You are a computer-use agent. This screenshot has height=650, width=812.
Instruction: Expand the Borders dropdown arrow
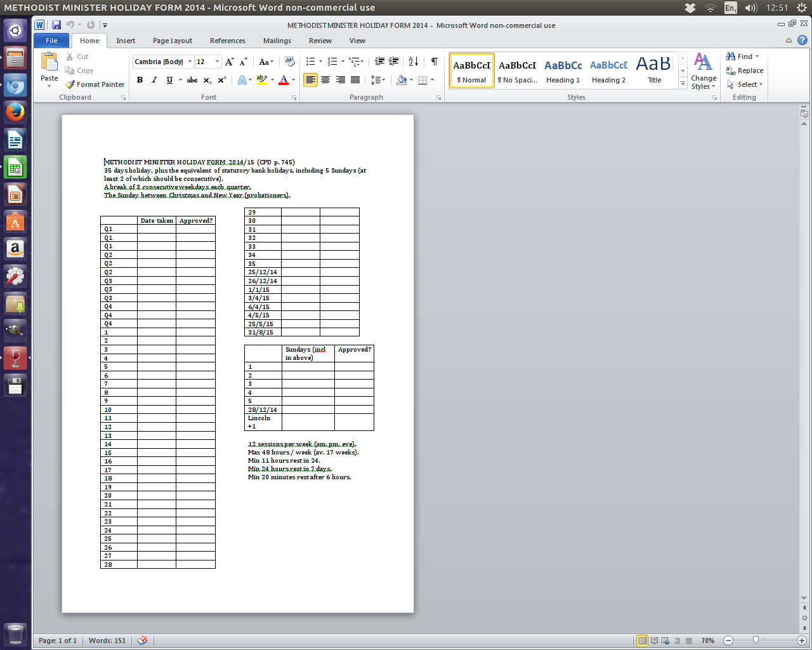pyautogui.click(x=432, y=80)
